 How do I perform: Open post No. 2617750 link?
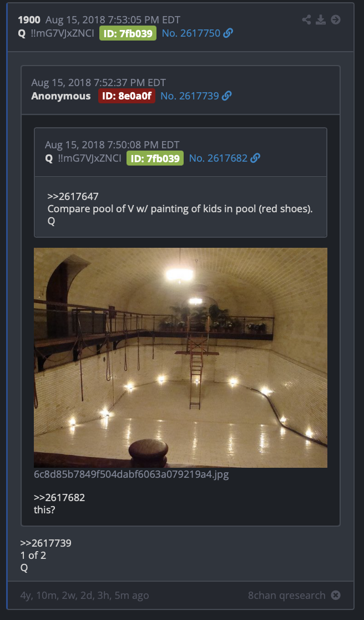click(x=191, y=33)
